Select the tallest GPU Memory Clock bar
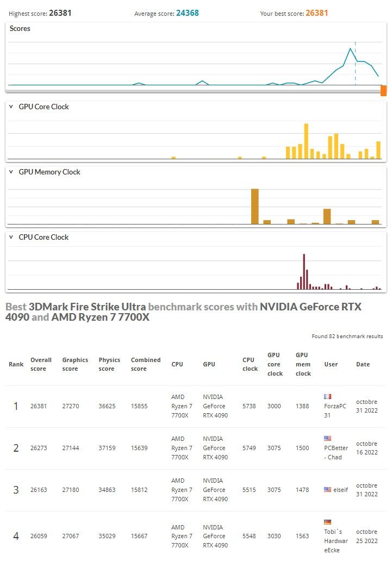Image resolution: width=392 pixels, height=561 pixels. pos(255,207)
